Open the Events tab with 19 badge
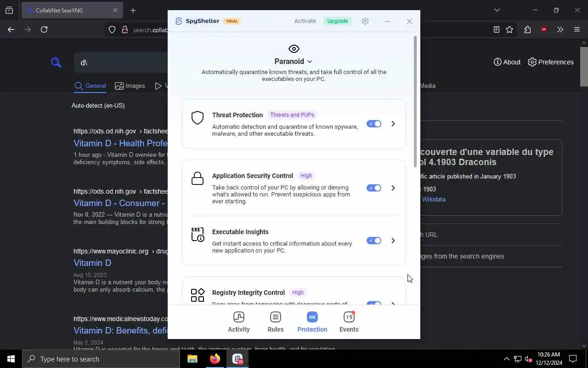Image resolution: width=588 pixels, height=368 pixels. point(349,322)
